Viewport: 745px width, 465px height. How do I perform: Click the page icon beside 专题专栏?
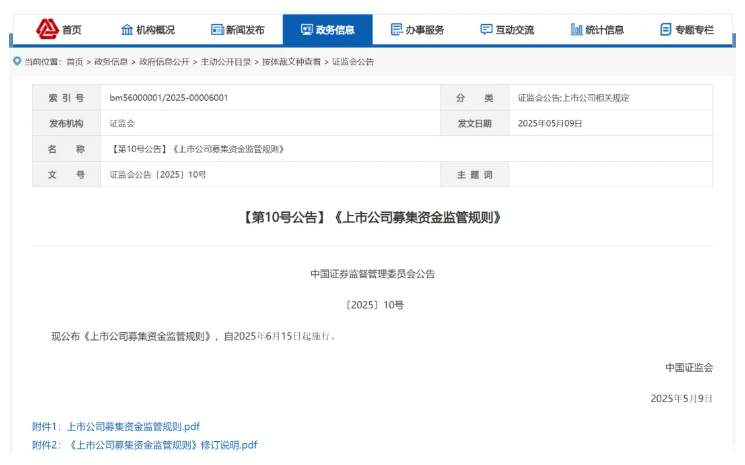click(666, 30)
